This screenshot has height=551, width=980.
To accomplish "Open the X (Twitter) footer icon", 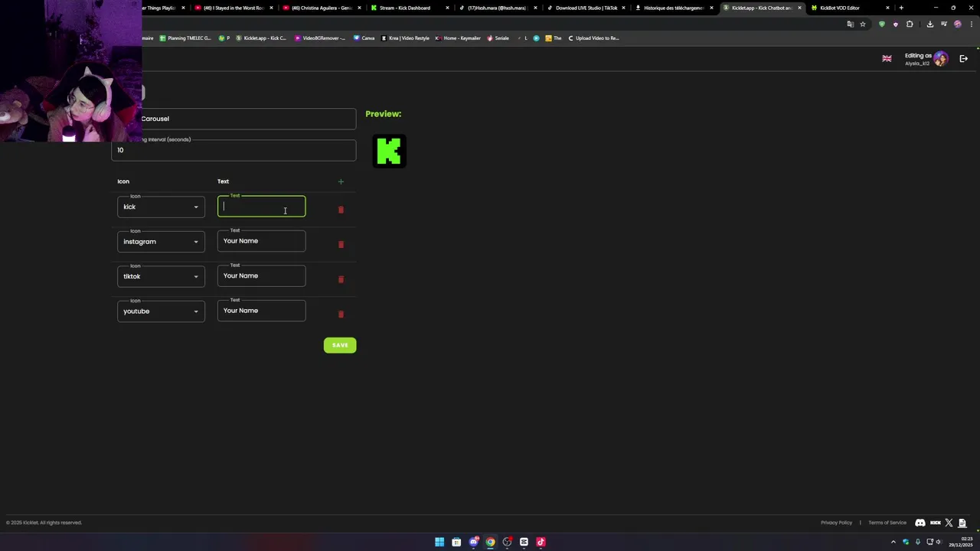I will [949, 523].
